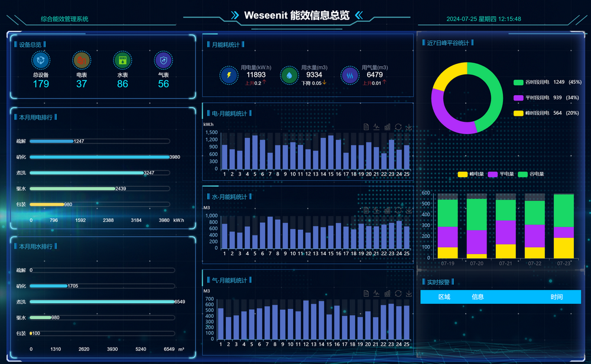Click the 水表 water meter icon
Viewport: 591px width, 364px height.
tap(122, 60)
